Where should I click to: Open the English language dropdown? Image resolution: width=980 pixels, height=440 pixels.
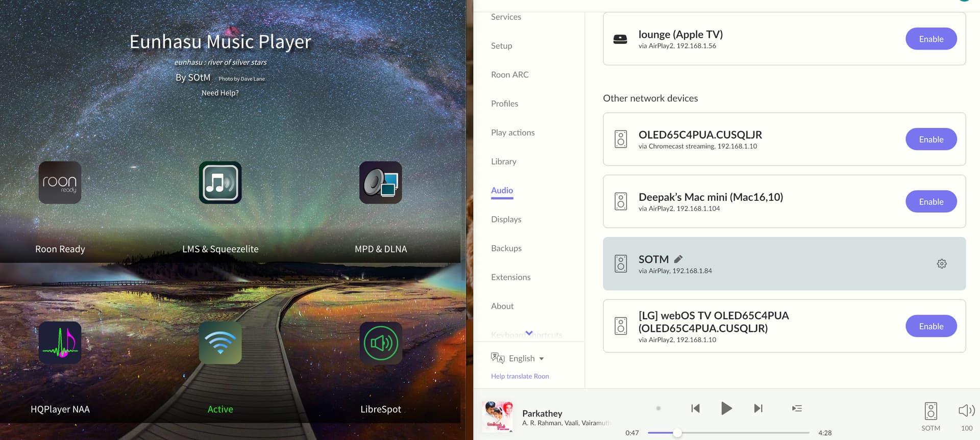pos(526,358)
